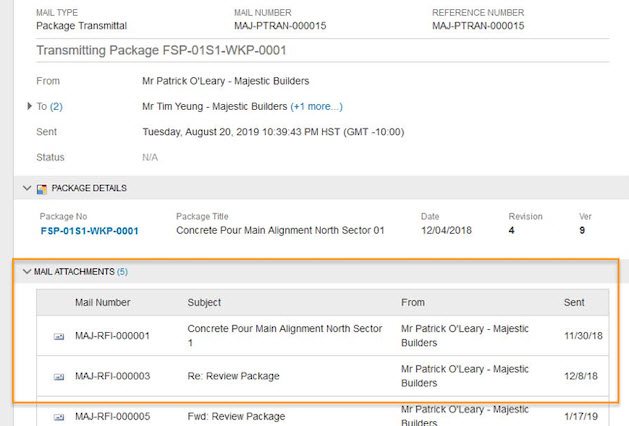629x426 pixels.
Task: Show the +1 more recipients link
Action: click(317, 106)
